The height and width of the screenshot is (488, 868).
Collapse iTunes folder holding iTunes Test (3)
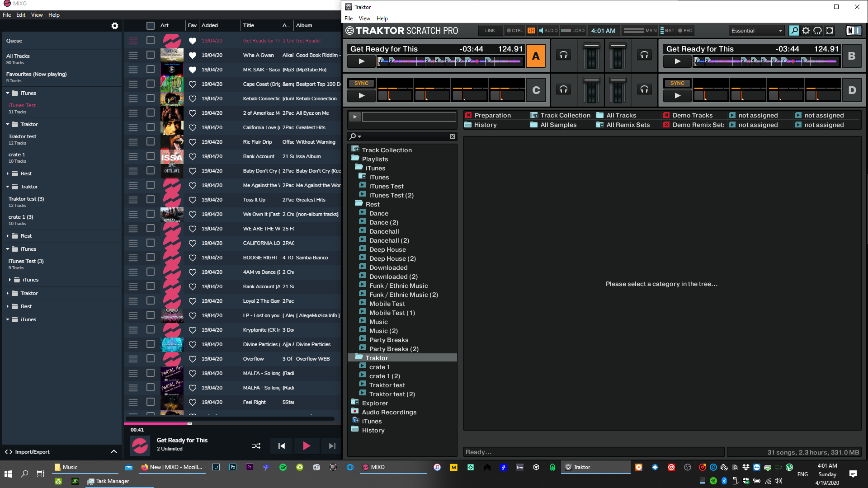click(x=8, y=249)
